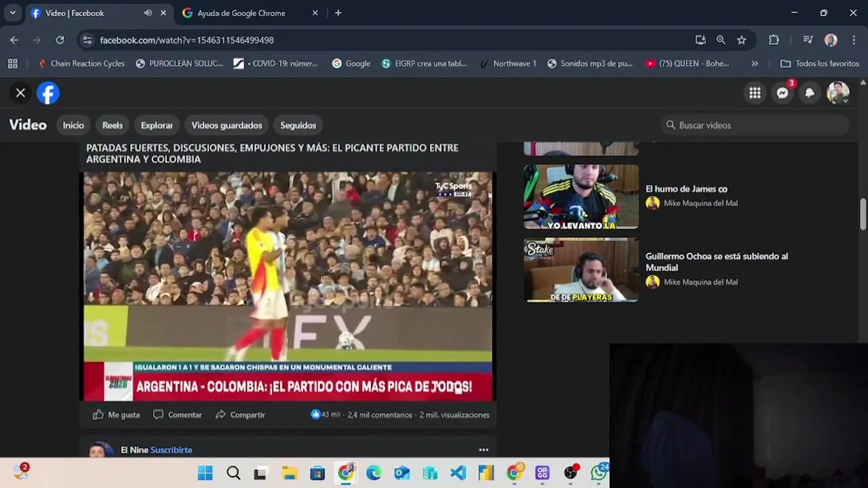Open Messenger with 3 notifications
The width and height of the screenshot is (868, 488).
click(x=783, y=93)
